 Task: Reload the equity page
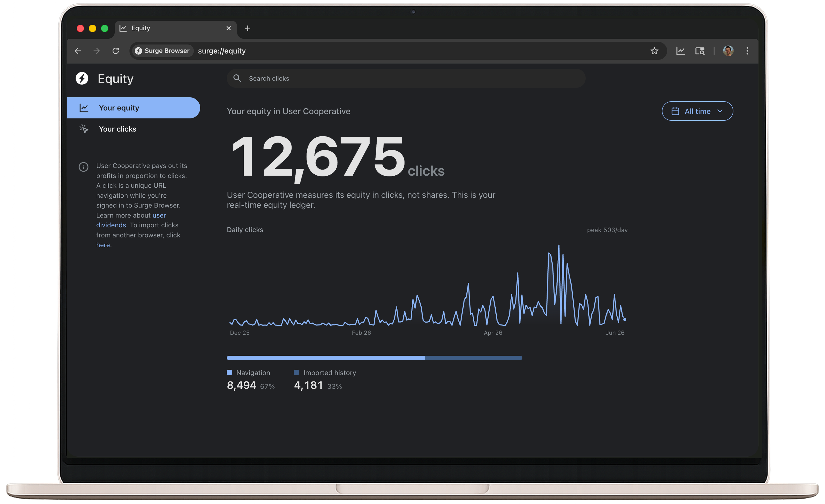tap(116, 51)
